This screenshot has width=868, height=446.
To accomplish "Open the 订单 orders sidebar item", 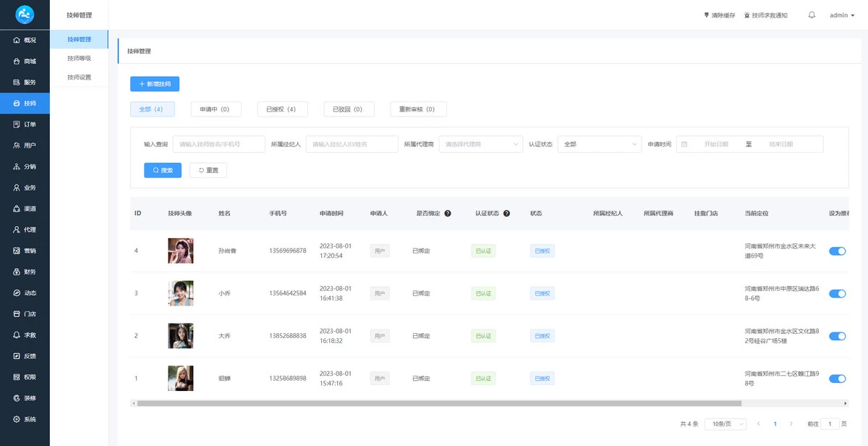I will [25, 125].
